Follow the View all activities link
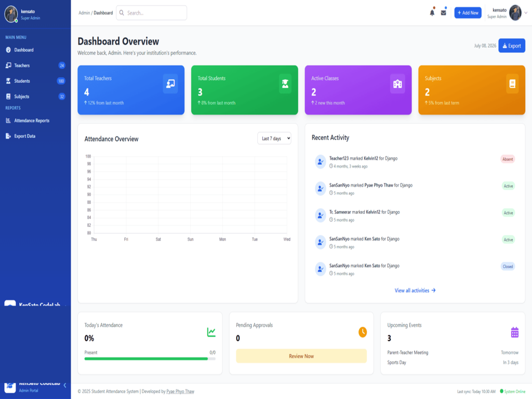The width and height of the screenshot is (532, 399). (415, 291)
